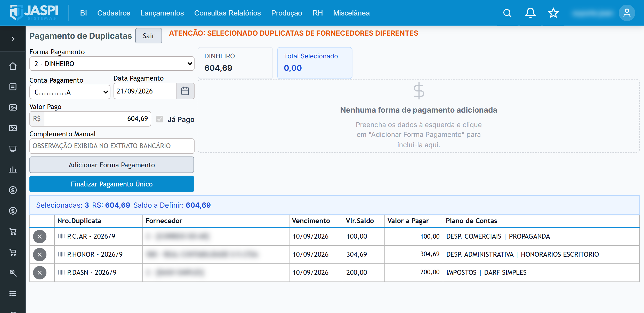This screenshot has height=313, width=644.
Task: Click Finalizar Pagamento Único button
Action: click(x=112, y=184)
